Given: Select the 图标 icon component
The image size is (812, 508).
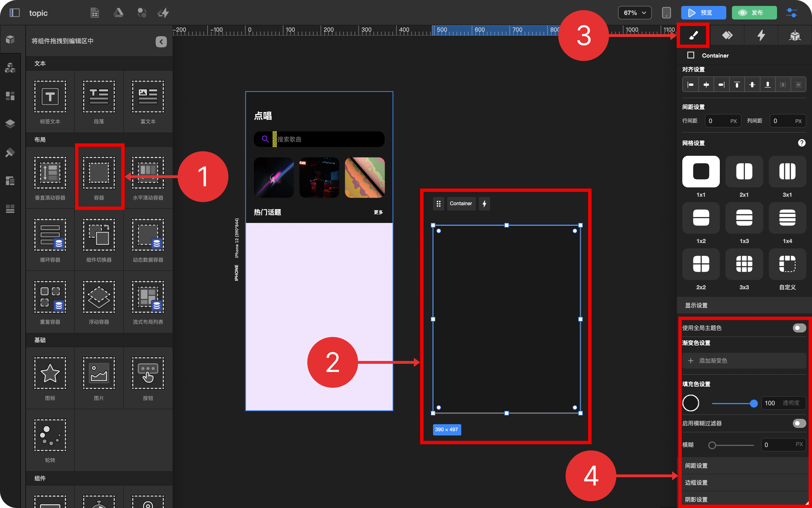Looking at the screenshot, I should [x=50, y=378].
